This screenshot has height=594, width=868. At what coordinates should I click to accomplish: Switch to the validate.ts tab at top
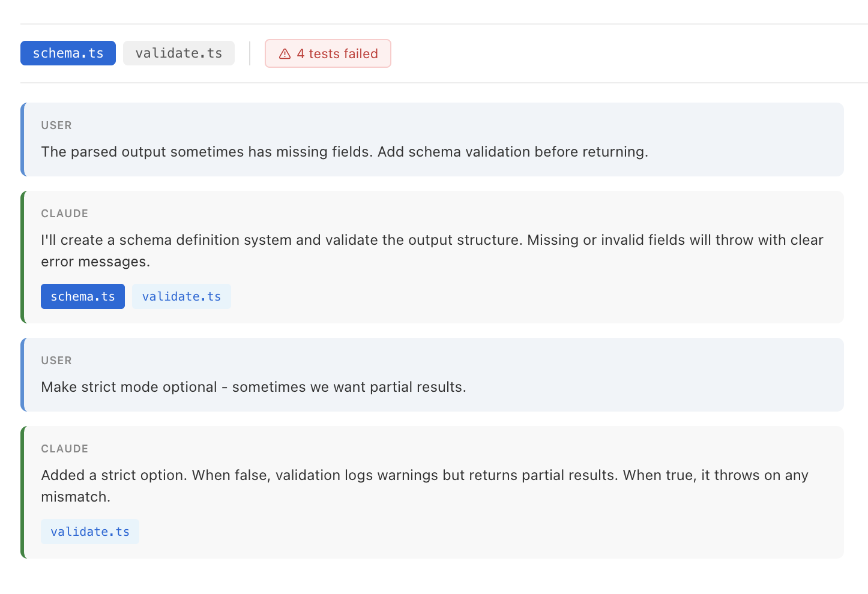(178, 53)
